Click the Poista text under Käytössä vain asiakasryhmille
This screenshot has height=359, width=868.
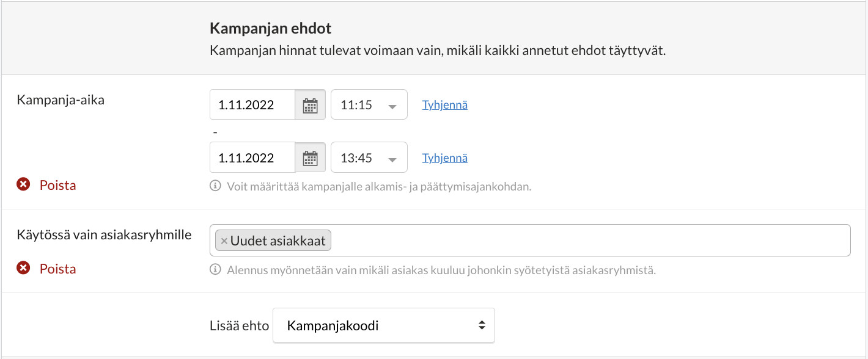click(58, 269)
